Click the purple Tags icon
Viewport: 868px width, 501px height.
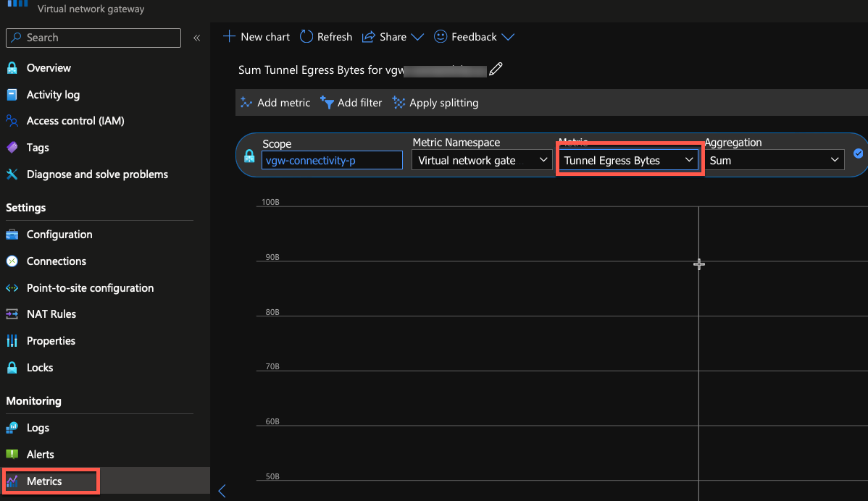coord(12,147)
